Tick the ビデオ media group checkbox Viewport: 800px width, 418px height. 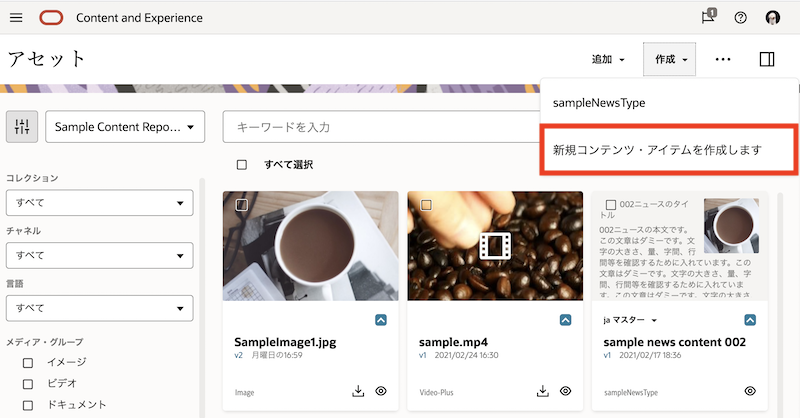29,384
